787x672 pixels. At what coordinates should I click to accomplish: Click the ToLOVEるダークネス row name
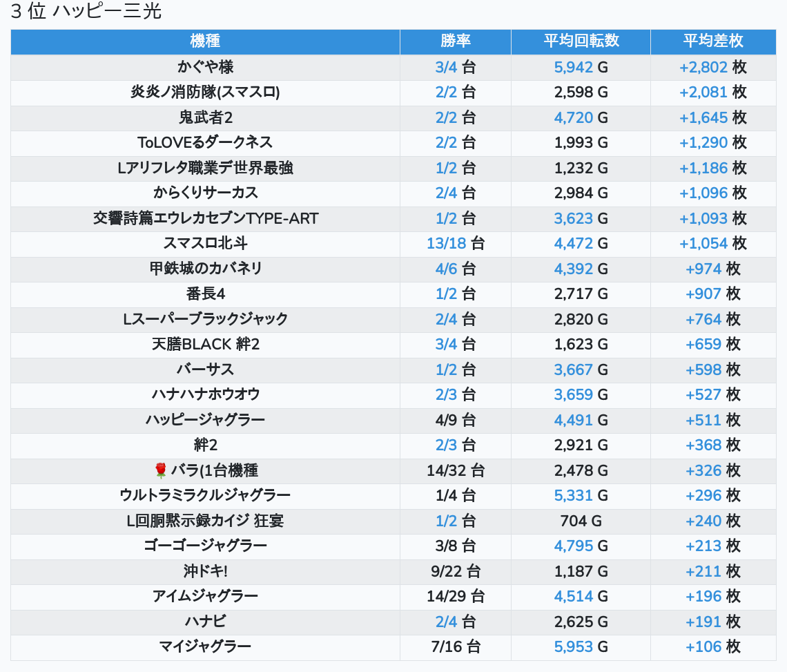(x=205, y=143)
